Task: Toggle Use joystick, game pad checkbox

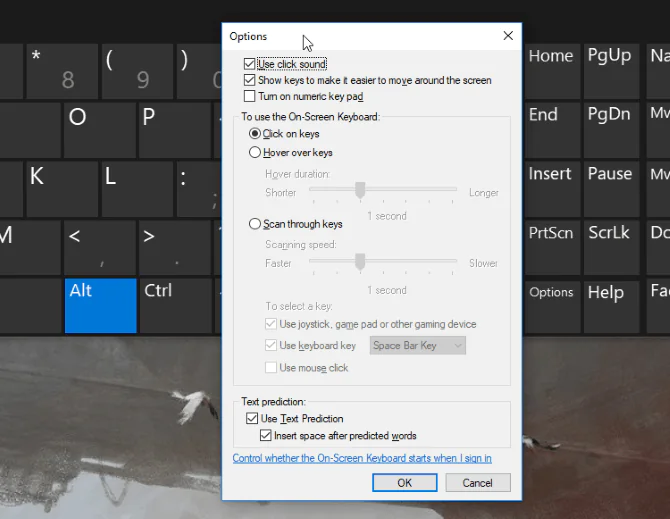Action: point(271,324)
